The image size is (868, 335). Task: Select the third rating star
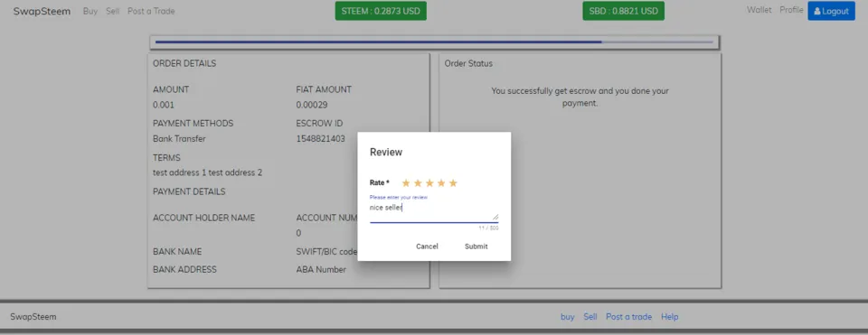pos(429,183)
